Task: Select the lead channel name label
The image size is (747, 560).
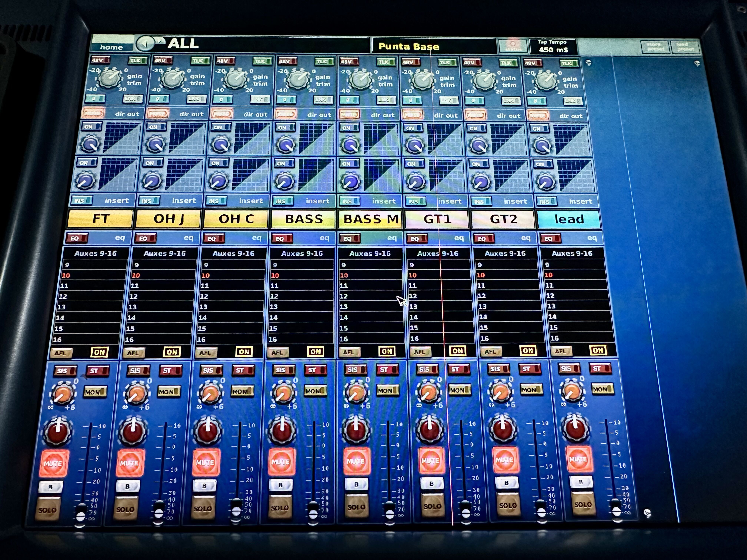Action: (569, 219)
